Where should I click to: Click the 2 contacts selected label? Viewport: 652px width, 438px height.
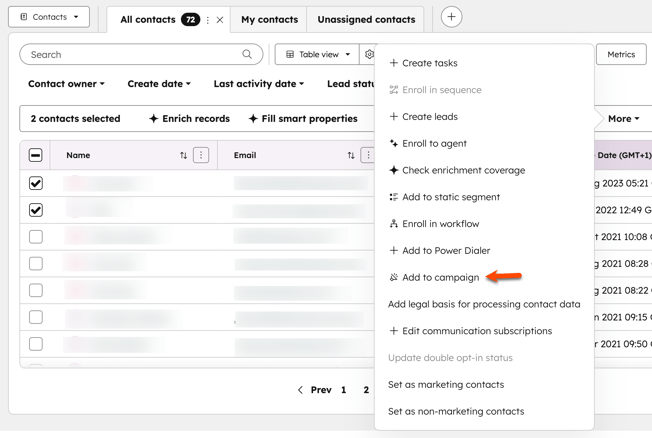pyautogui.click(x=75, y=119)
